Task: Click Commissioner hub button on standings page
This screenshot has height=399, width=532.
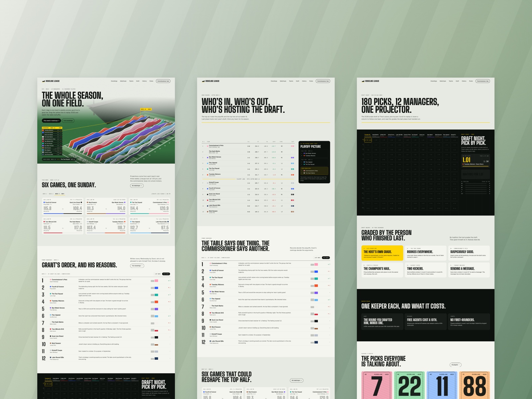Action: click(323, 81)
